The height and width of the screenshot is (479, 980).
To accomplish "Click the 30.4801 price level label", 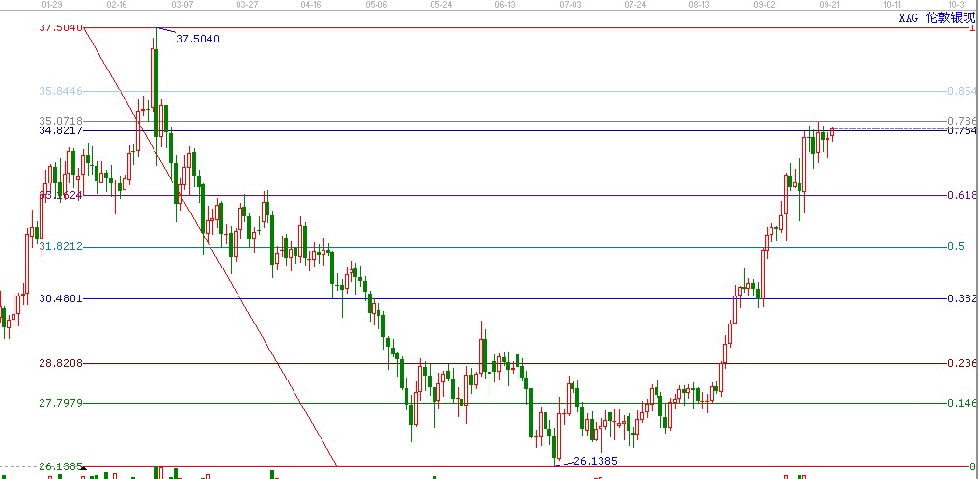I will (60, 299).
